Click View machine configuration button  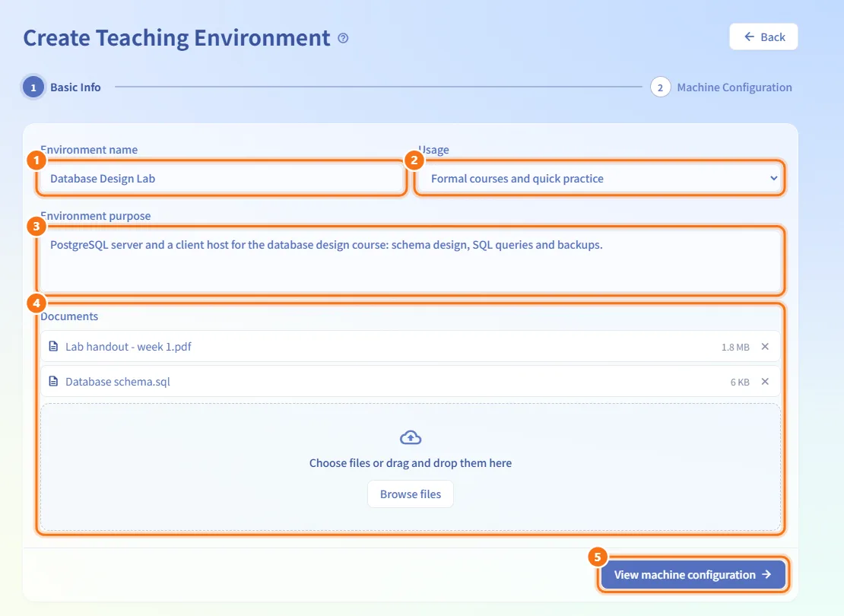coord(693,574)
